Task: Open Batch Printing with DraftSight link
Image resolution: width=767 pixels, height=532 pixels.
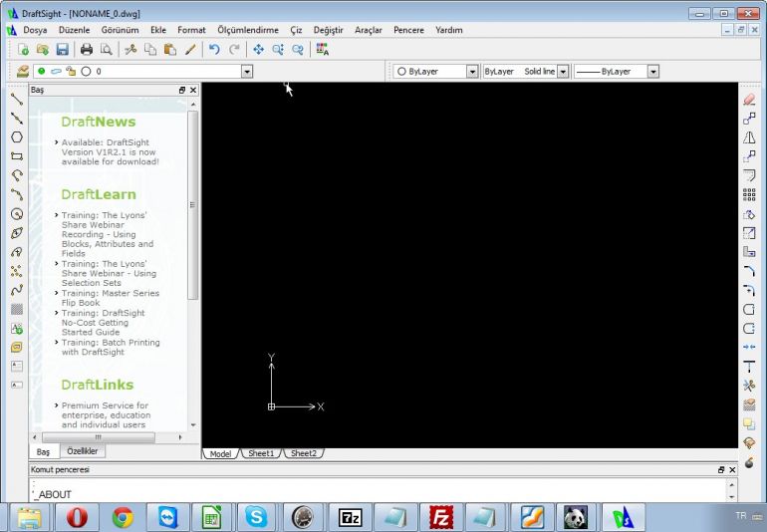Action: click(111, 347)
